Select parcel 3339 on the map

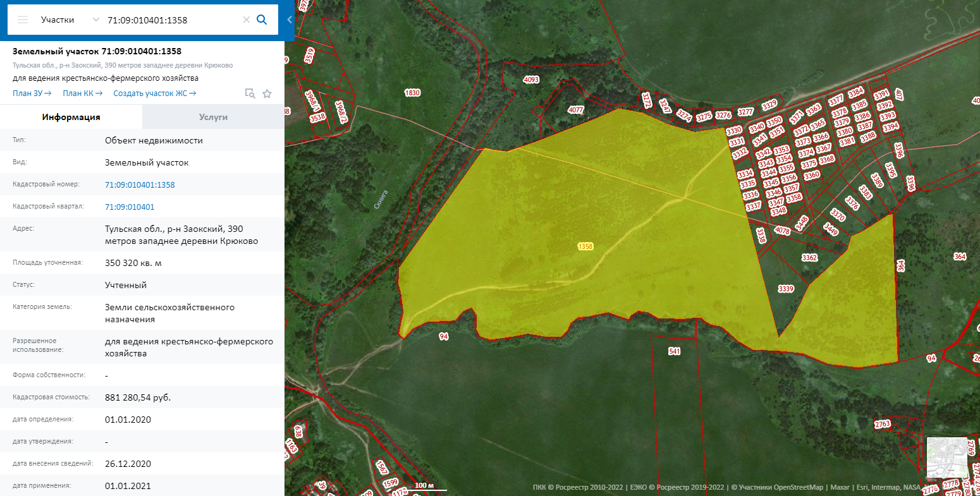point(785,289)
